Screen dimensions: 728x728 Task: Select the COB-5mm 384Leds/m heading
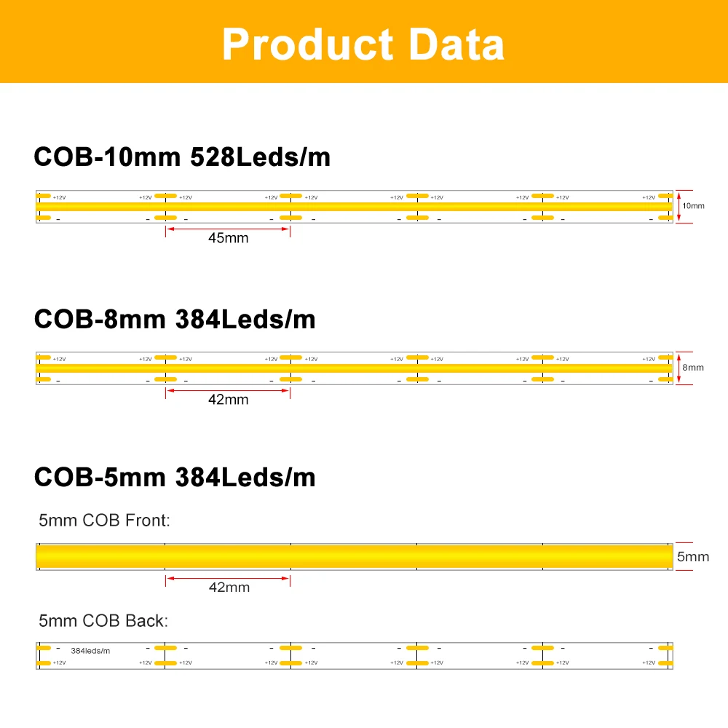(175, 478)
